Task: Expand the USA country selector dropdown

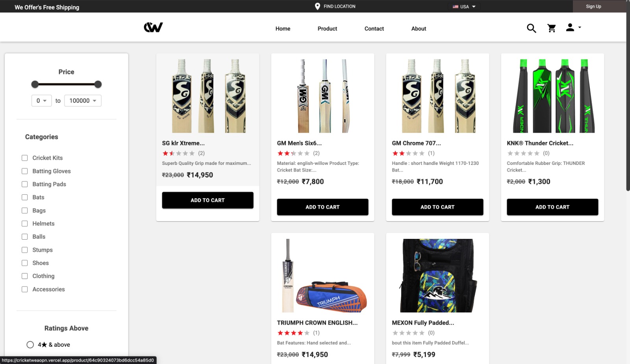Action: (x=464, y=7)
